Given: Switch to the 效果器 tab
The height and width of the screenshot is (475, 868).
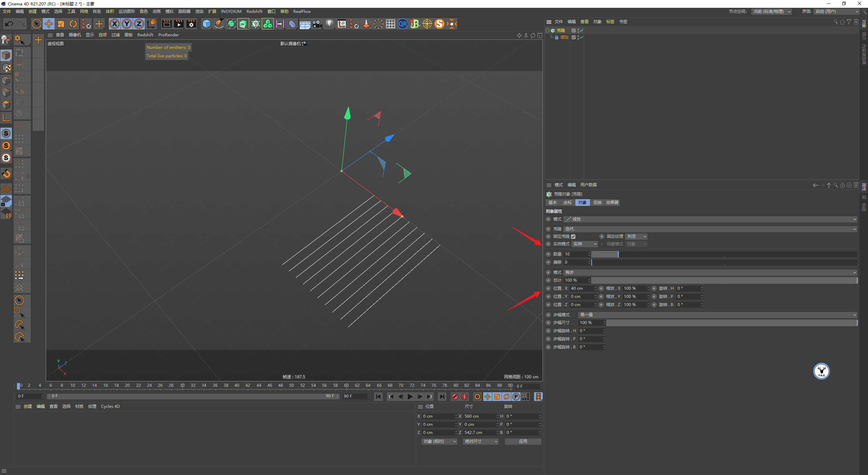Looking at the screenshot, I should [x=612, y=203].
